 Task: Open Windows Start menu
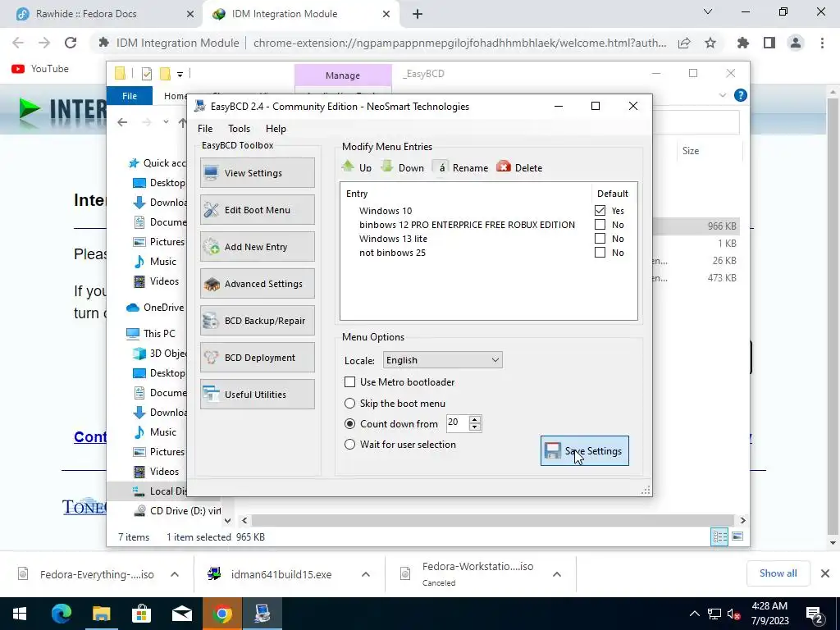(x=20, y=614)
